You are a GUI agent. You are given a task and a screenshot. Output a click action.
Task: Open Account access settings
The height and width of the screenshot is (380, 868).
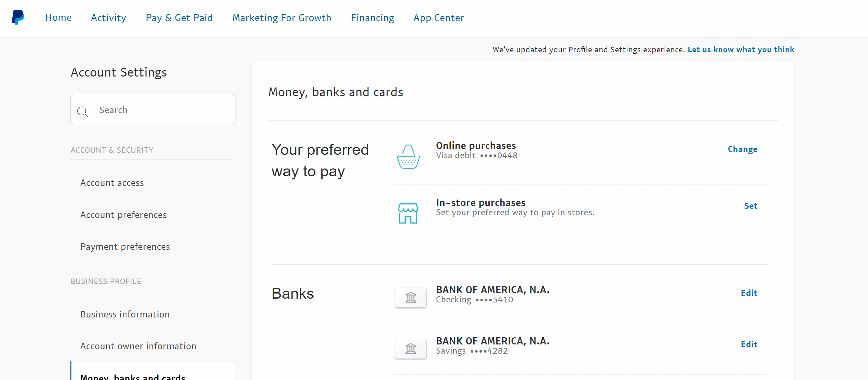click(x=112, y=183)
